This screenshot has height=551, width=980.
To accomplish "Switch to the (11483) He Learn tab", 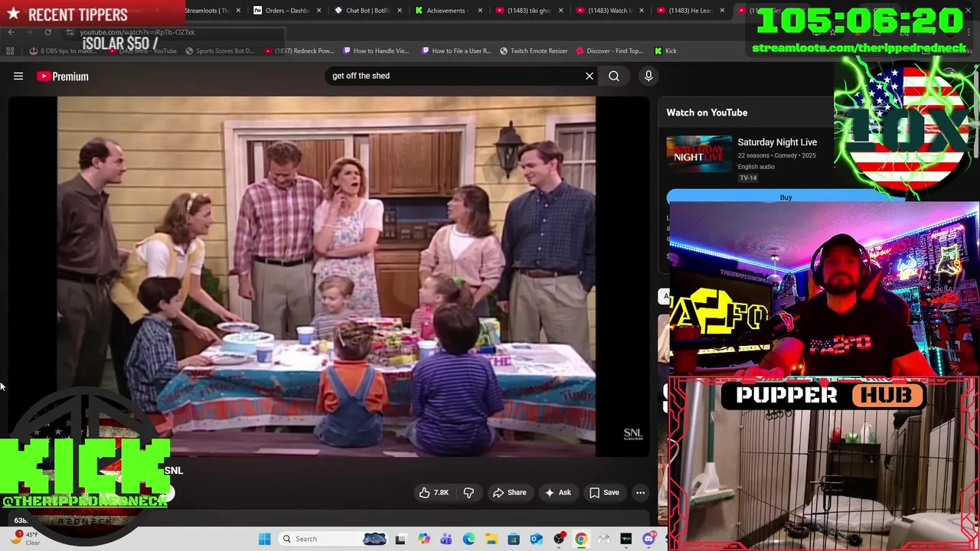I will (x=689, y=11).
